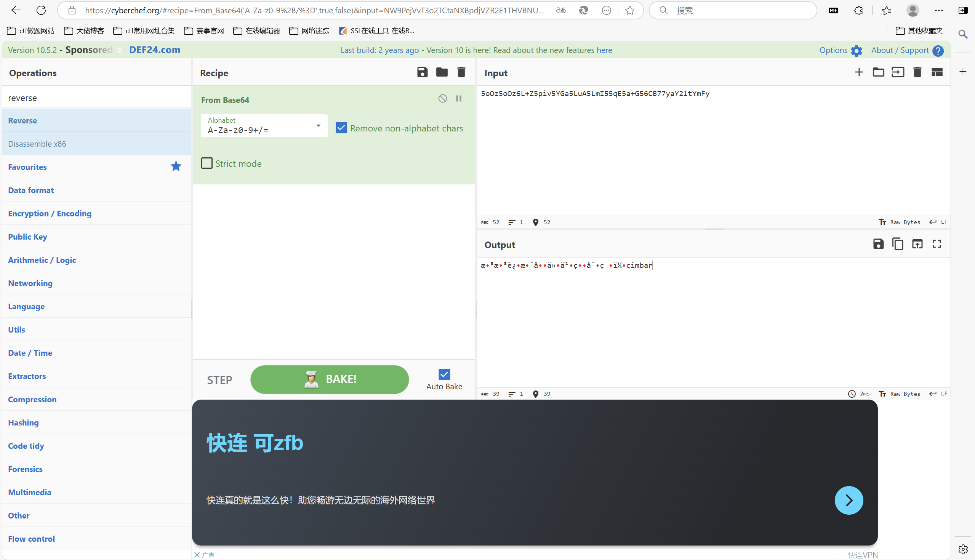975x560 pixels.
Task: Click inside the Input text area
Action: click(714, 151)
